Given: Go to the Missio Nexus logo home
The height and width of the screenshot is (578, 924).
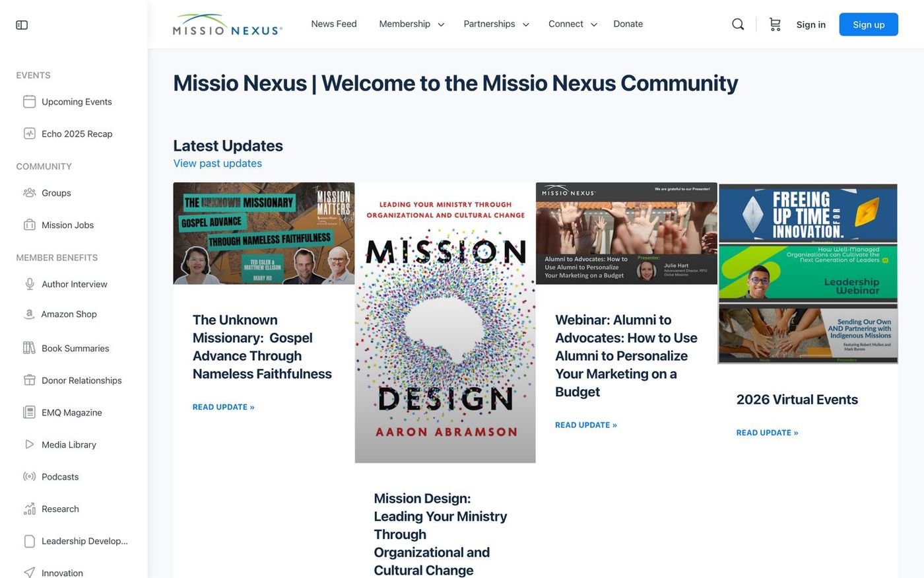Looking at the screenshot, I should point(228,24).
